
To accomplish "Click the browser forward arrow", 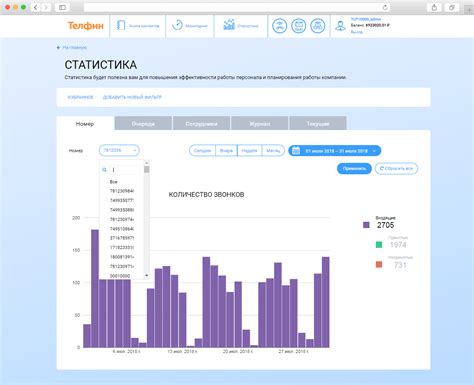I will point(46,7).
